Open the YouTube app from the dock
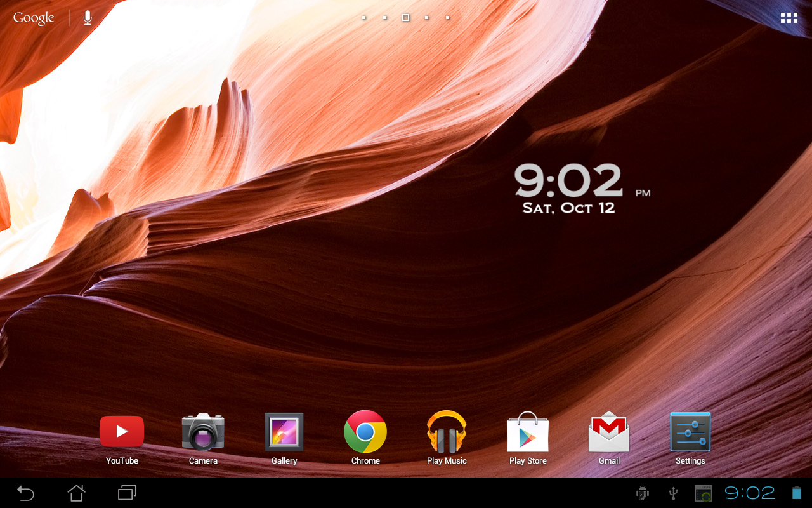The width and height of the screenshot is (812, 508). tap(121, 432)
